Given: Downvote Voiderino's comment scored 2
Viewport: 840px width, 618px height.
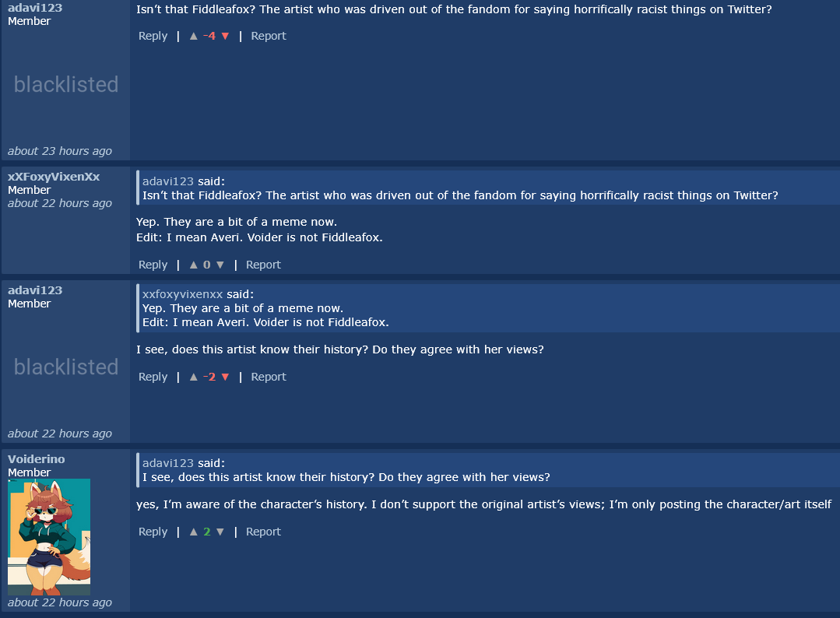Looking at the screenshot, I should pos(220,532).
